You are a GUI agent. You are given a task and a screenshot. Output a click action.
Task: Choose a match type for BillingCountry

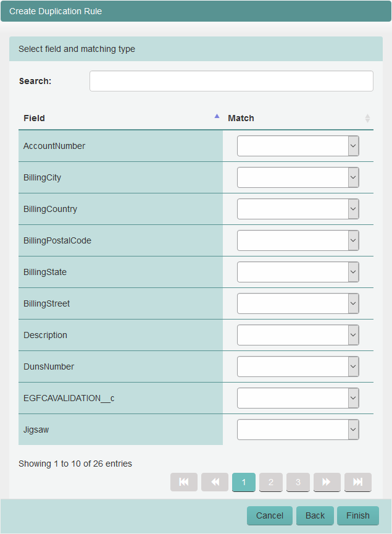pyautogui.click(x=298, y=209)
